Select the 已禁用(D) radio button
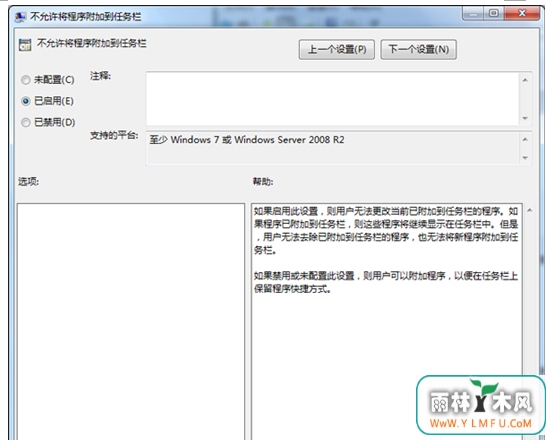 (x=25, y=122)
